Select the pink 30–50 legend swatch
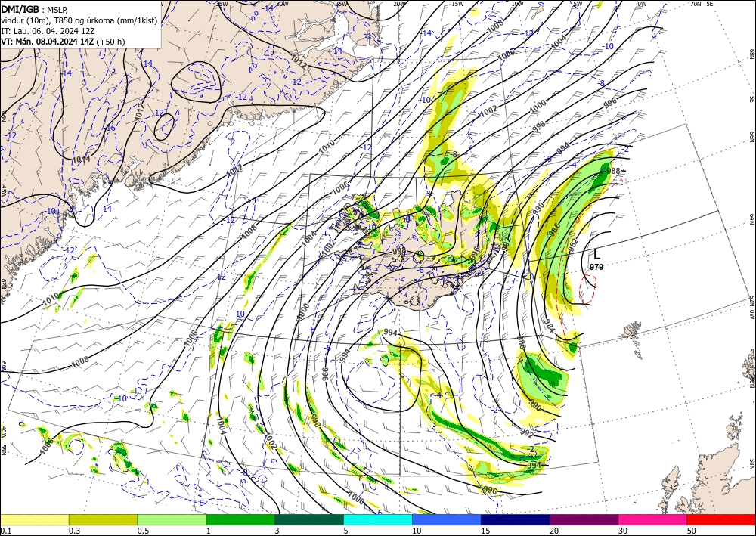 (x=653, y=519)
